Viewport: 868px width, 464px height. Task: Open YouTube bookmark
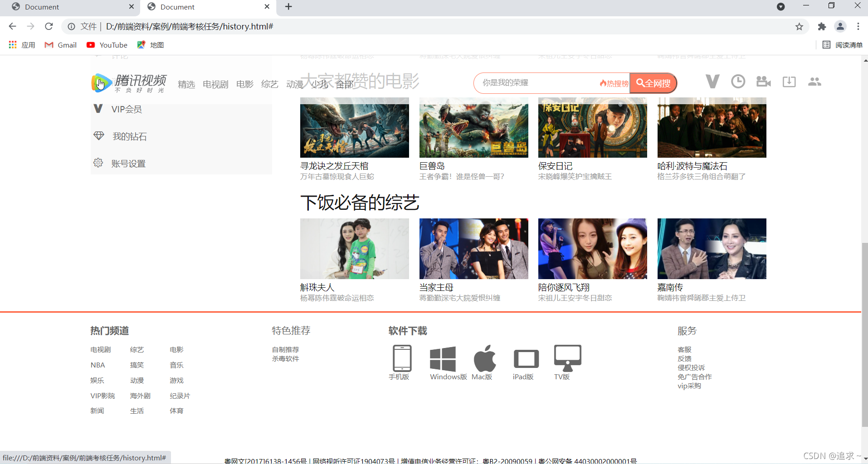(107, 45)
